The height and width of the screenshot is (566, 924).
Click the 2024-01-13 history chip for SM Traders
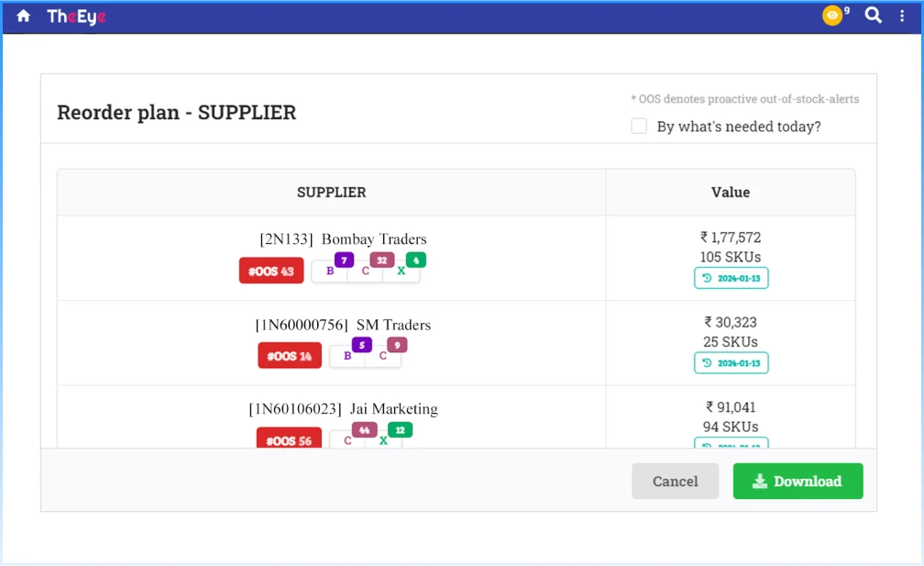tap(731, 362)
